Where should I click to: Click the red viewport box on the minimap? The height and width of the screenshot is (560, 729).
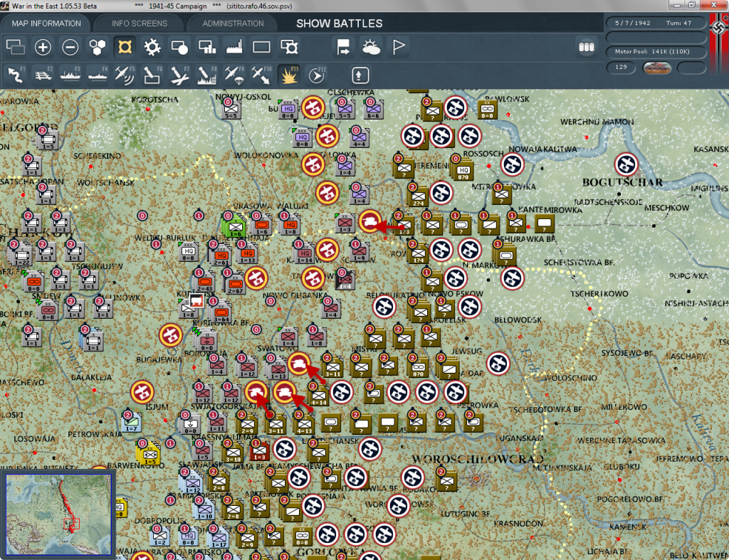(x=71, y=523)
